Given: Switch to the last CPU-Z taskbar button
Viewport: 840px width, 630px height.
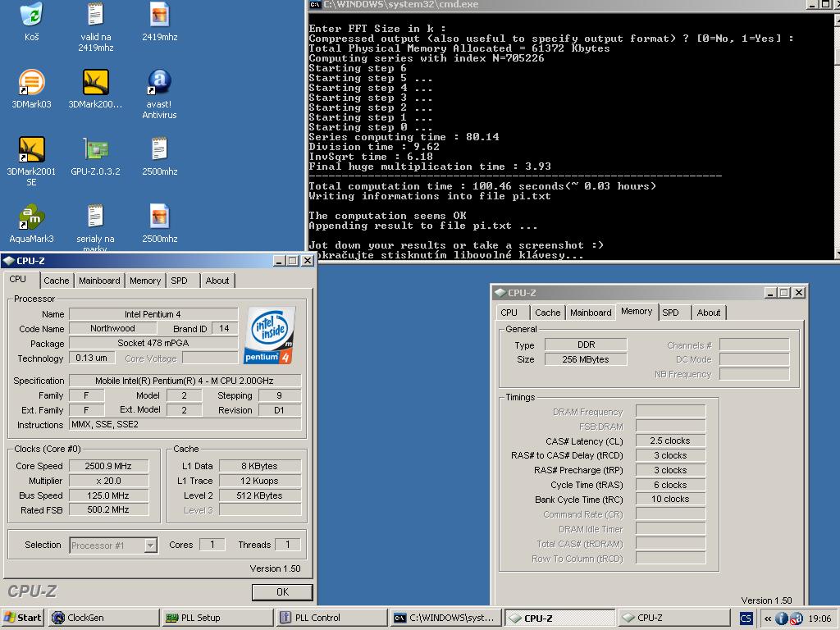Looking at the screenshot, I should click(x=673, y=618).
